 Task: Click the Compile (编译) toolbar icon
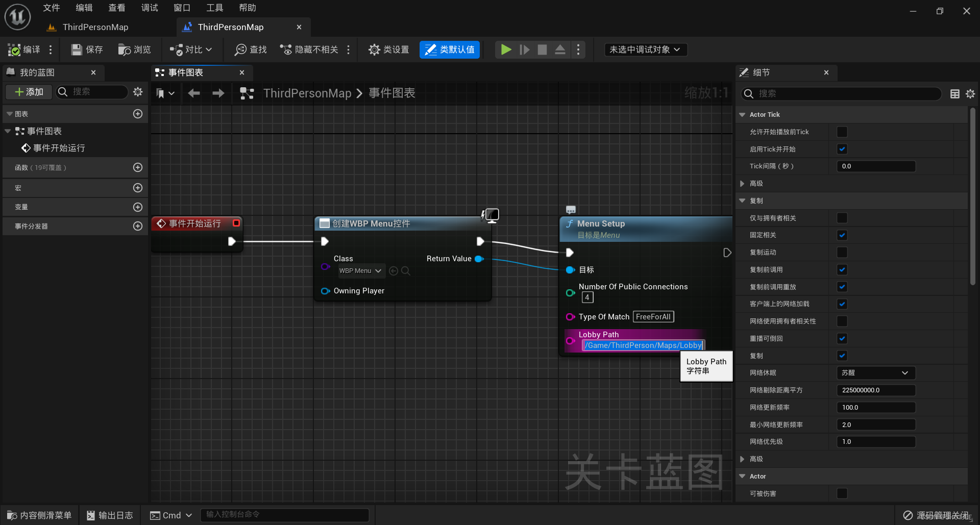point(14,49)
